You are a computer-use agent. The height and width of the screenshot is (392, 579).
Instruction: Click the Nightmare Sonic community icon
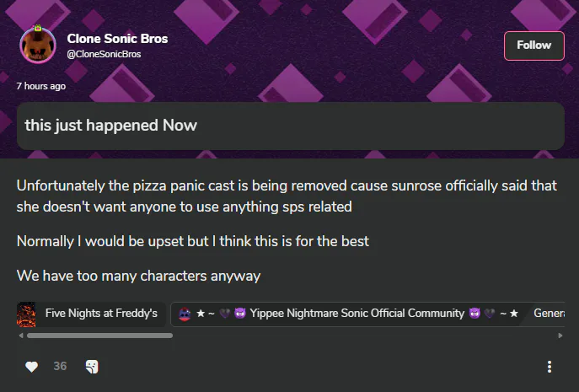click(x=185, y=314)
